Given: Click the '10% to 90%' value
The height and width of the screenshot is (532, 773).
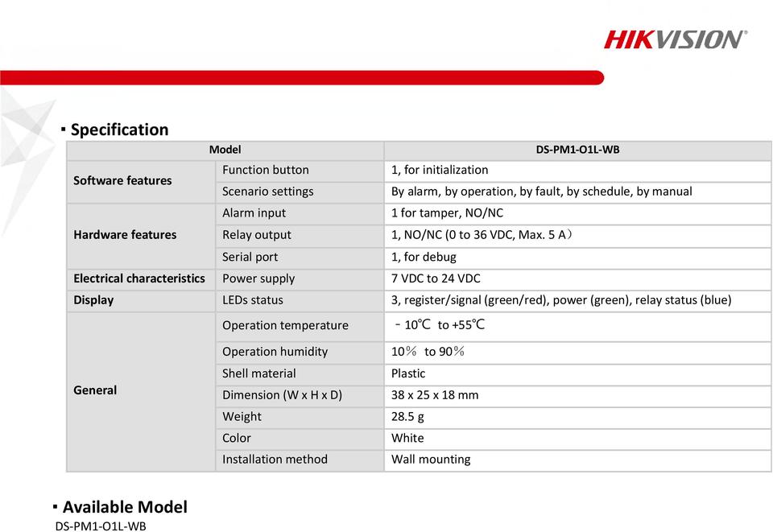Looking at the screenshot, I should [428, 352].
